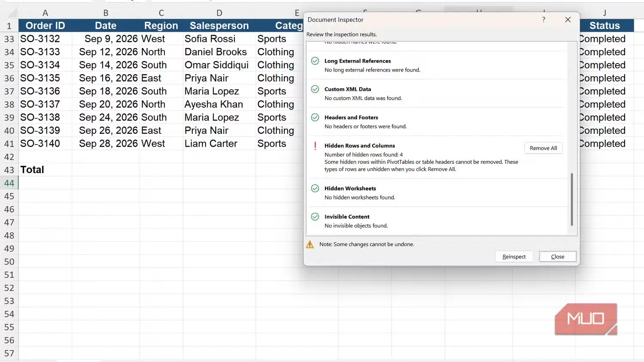Select column C header
The width and height of the screenshot is (644, 362).
pyautogui.click(x=161, y=13)
